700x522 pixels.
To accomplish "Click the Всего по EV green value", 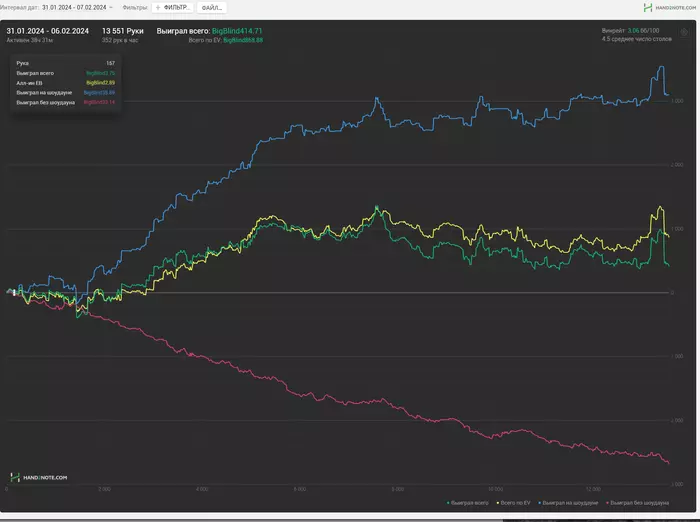I will pyautogui.click(x=243, y=40).
